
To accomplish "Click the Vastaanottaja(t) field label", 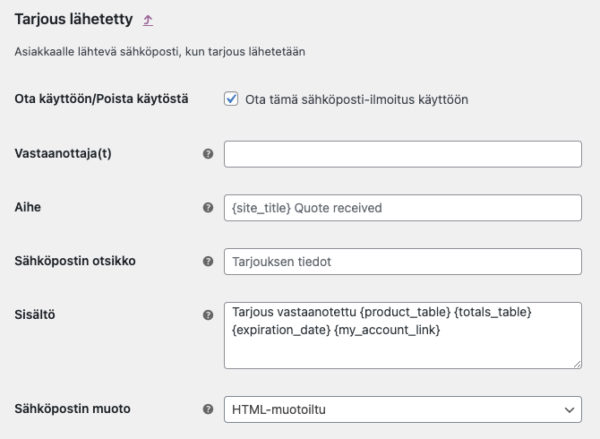I will [x=63, y=153].
